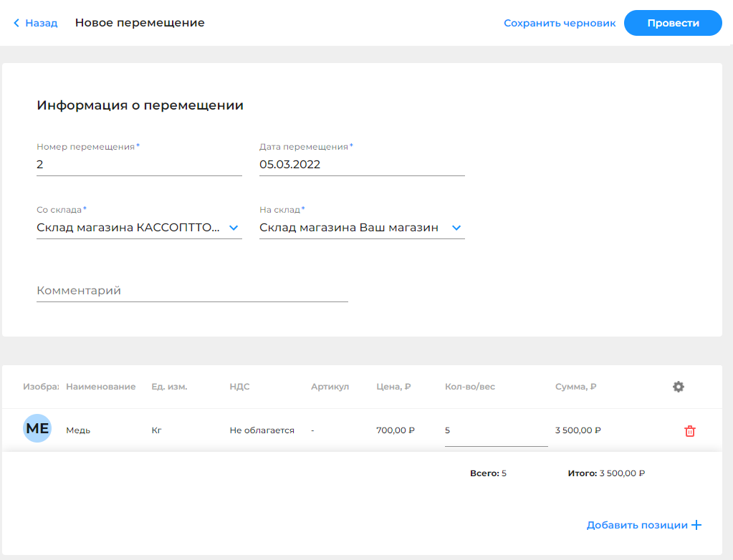Edit the Кол-во/вес quantity field
This screenshot has width=733, height=560.
coord(495,431)
